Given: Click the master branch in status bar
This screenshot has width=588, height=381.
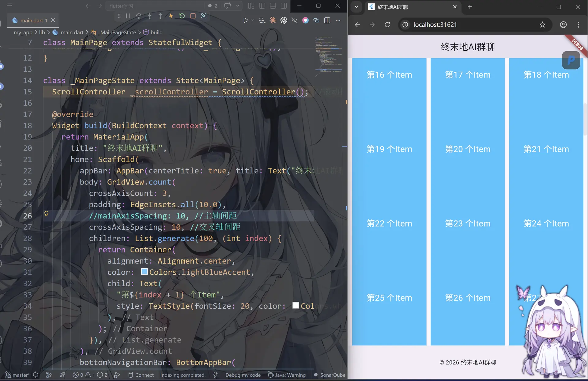Looking at the screenshot, I should pyautogui.click(x=18, y=375).
